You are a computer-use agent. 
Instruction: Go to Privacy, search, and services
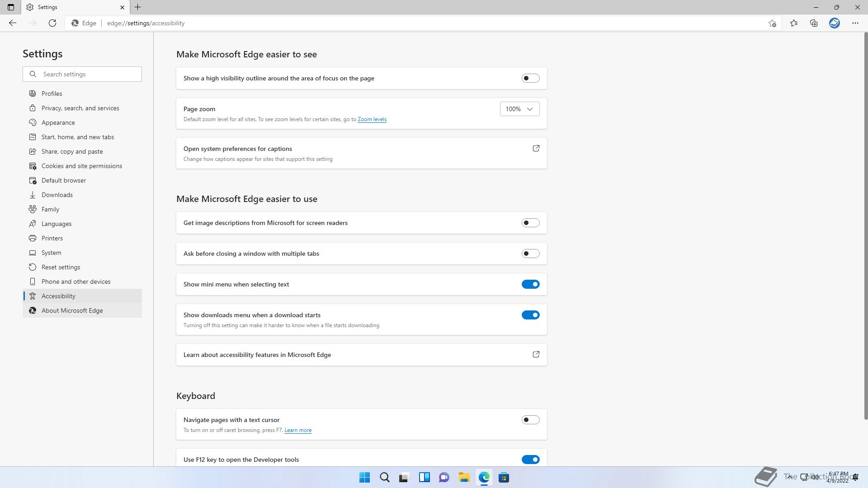point(82,108)
